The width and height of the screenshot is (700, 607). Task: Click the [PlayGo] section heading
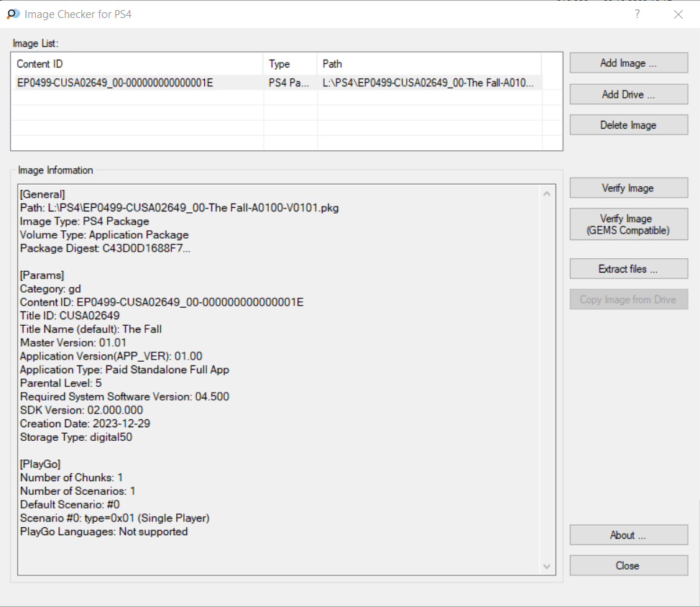tap(40, 464)
